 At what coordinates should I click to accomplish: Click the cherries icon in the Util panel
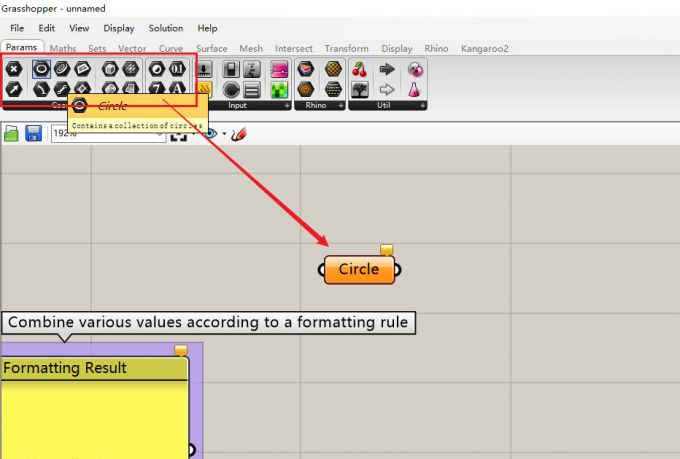coord(359,69)
